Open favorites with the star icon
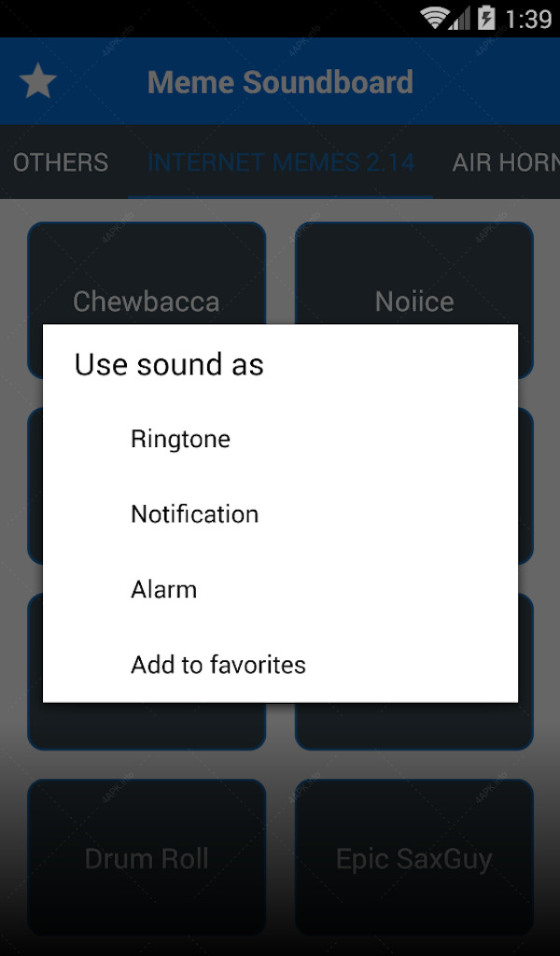This screenshot has width=560, height=956. pos(37,81)
